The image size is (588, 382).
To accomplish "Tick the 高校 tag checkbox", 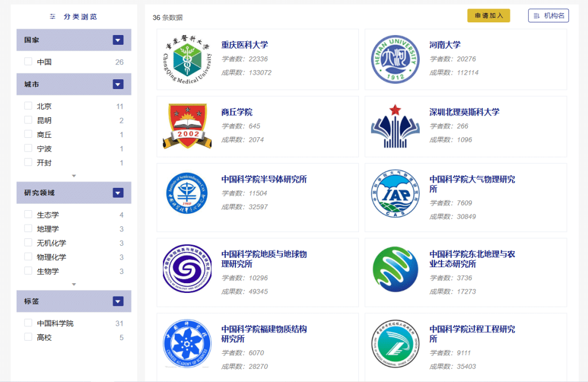I will (28, 337).
